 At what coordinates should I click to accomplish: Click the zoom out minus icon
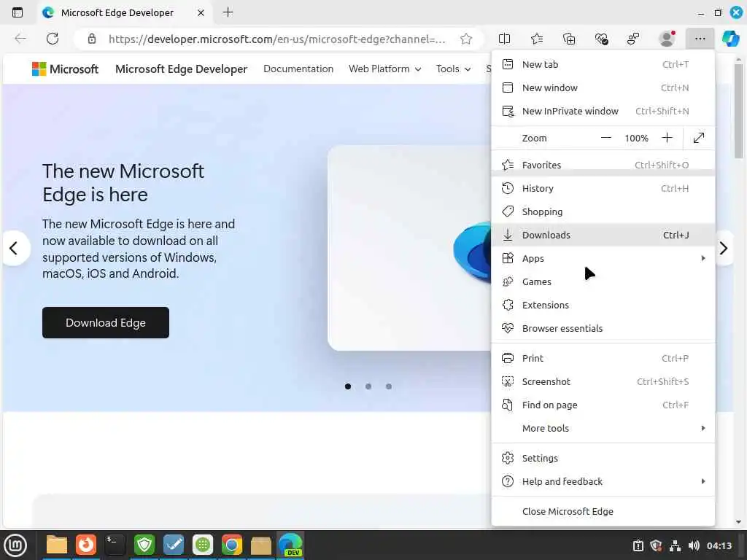(605, 138)
